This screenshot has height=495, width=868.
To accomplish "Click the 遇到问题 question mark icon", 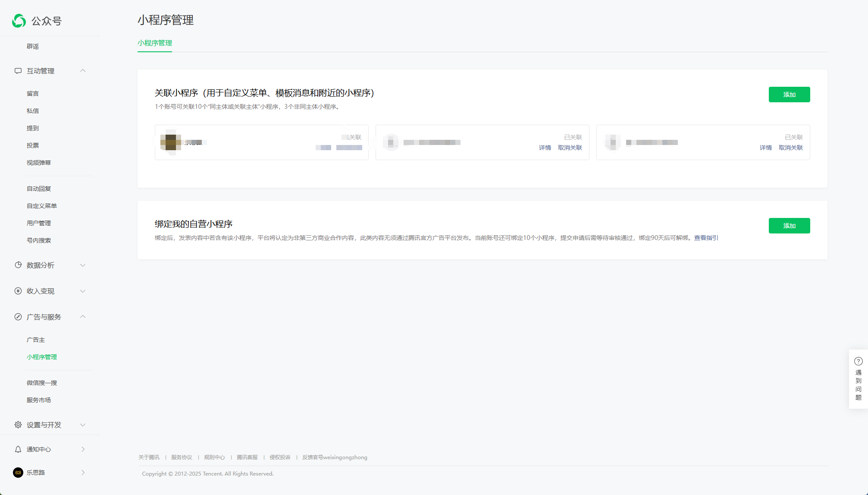I will (858, 361).
